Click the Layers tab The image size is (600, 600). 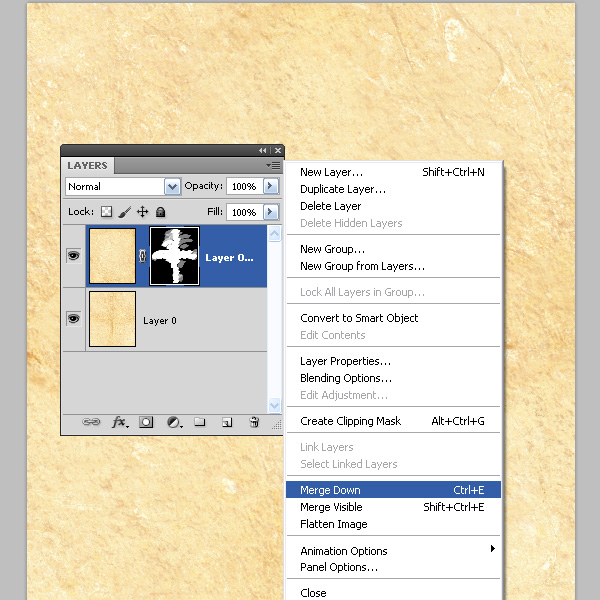88,166
